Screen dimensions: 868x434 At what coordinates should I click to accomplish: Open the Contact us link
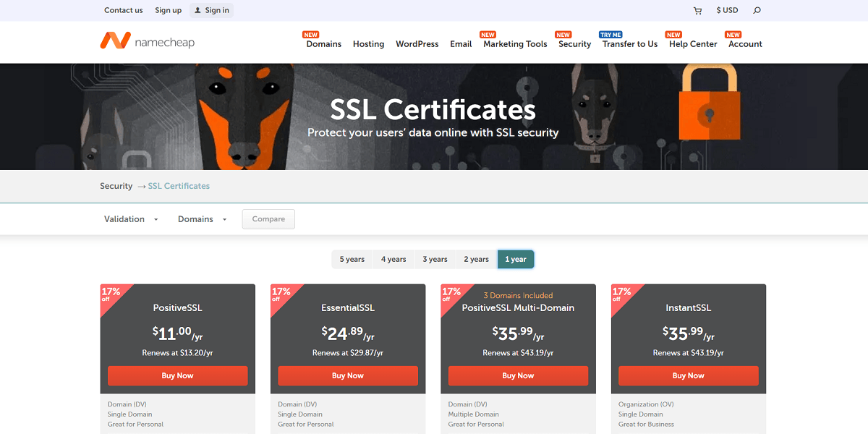[x=124, y=10]
